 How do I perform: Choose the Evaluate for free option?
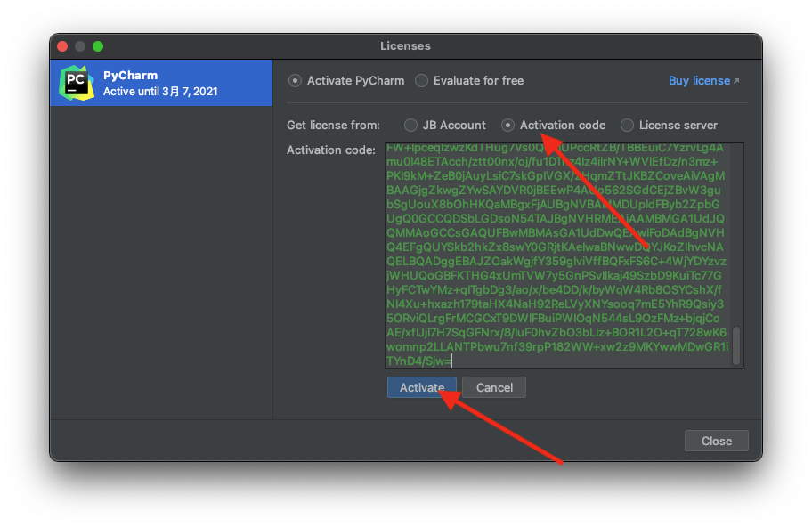421,81
